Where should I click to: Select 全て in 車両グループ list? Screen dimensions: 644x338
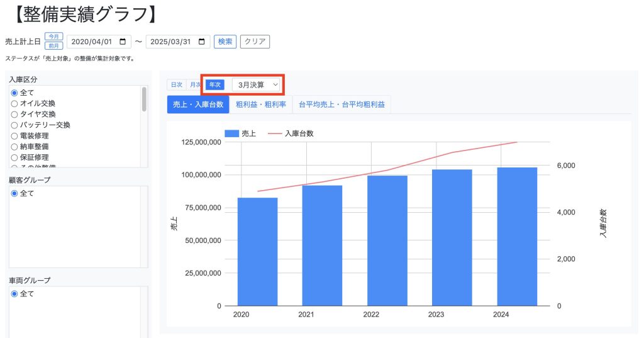pos(14,294)
